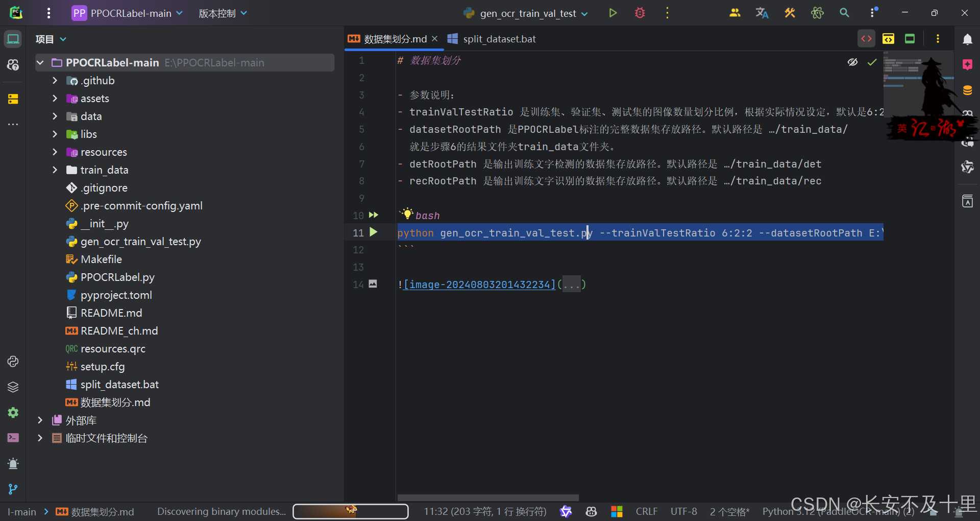This screenshot has width=980, height=521.
Task: Click the 11:32 caret position indicator
Action: coord(485,511)
